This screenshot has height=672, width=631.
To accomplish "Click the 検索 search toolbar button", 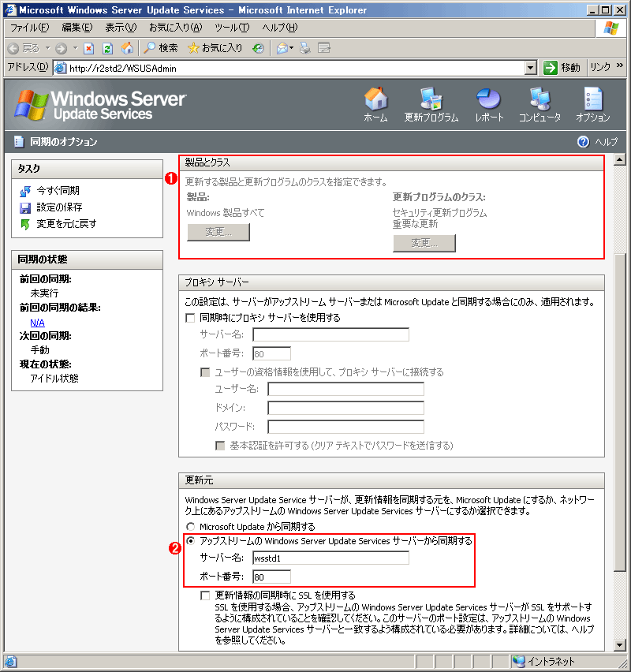I will pyautogui.click(x=160, y=48).
